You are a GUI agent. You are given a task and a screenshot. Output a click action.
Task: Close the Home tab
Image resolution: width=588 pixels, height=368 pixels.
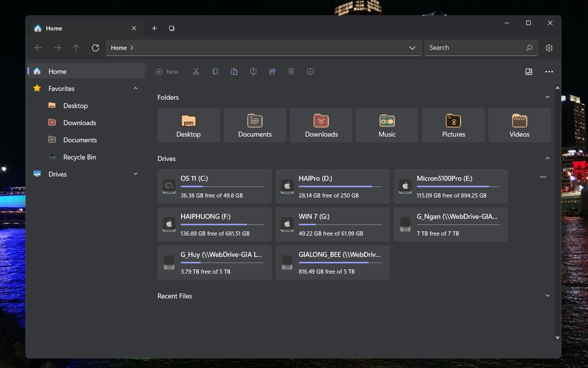134,29
